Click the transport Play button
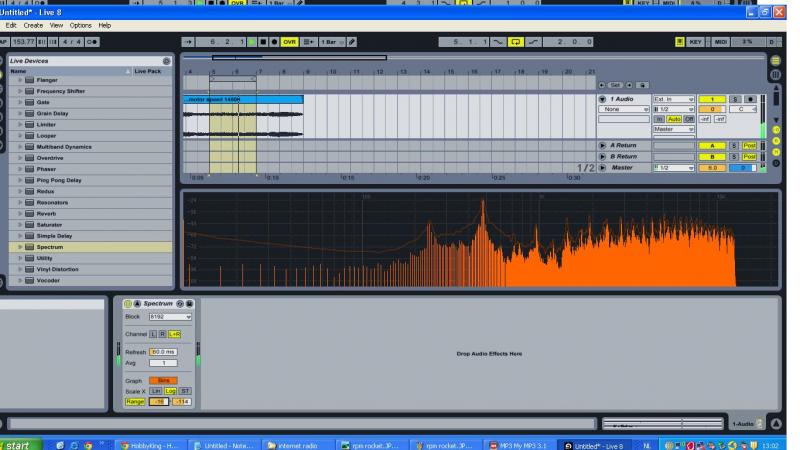 point(252,42)
